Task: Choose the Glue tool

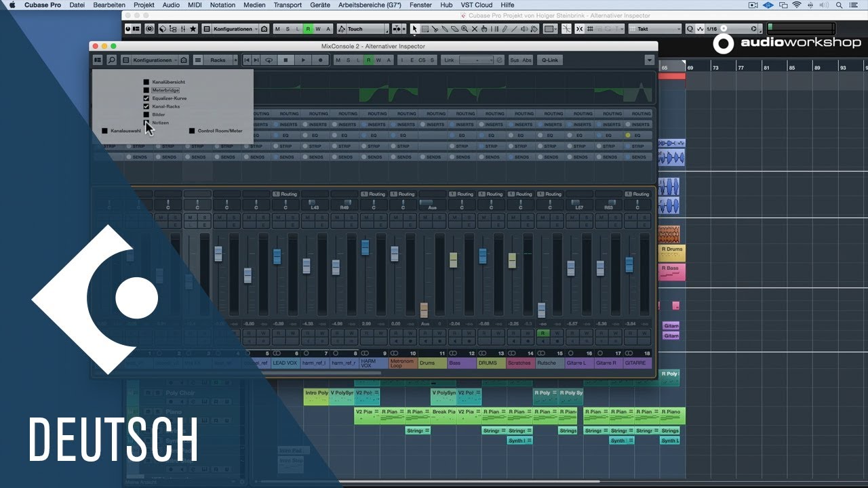Action: [x=445, y=29]
